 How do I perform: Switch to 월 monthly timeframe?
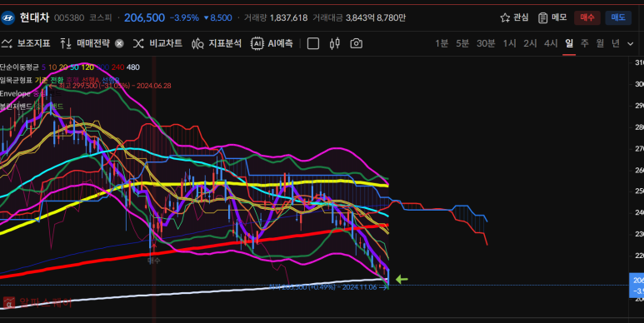point(600,43)
